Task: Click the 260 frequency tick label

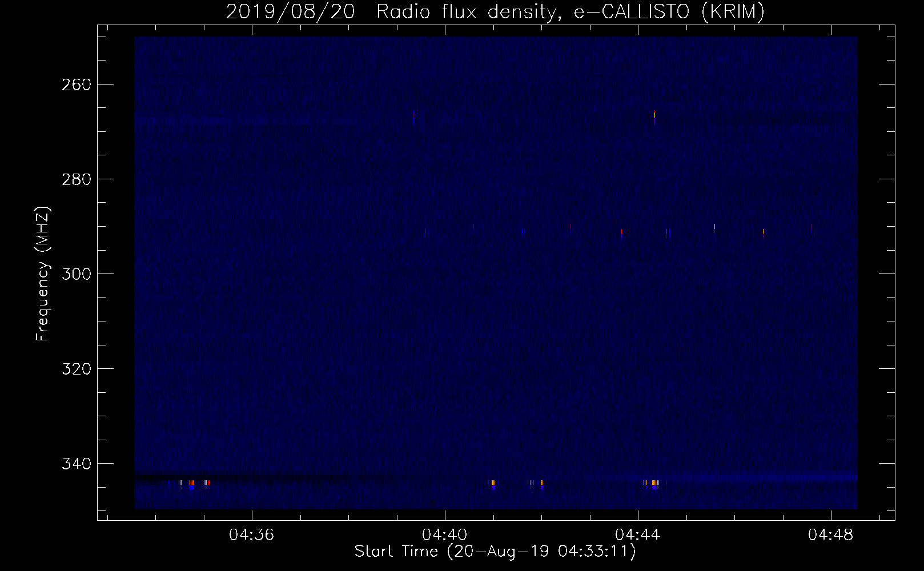Action: click(77, 85)
